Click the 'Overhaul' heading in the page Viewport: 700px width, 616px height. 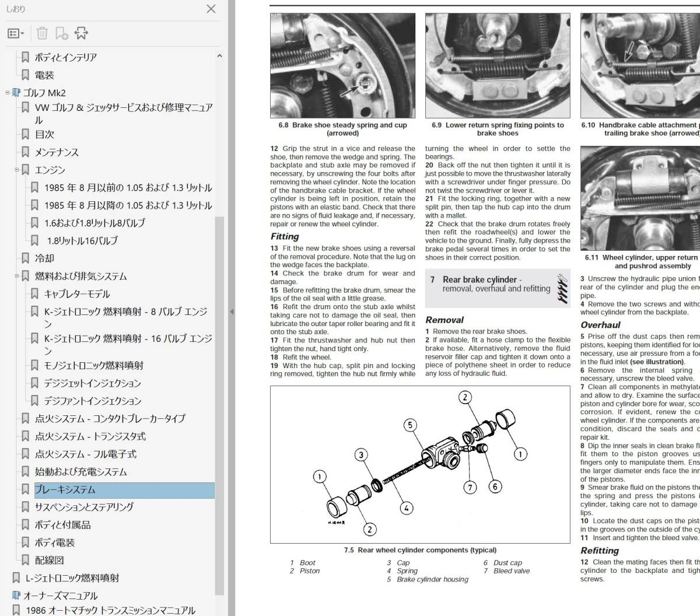(x=600, y=325)
